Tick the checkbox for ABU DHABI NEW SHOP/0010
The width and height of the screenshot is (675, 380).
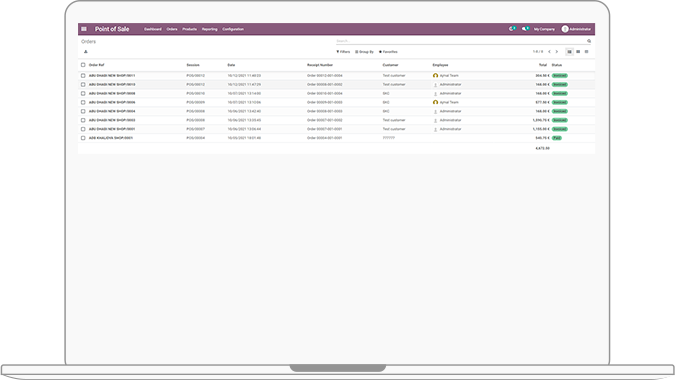pos(83,85)
